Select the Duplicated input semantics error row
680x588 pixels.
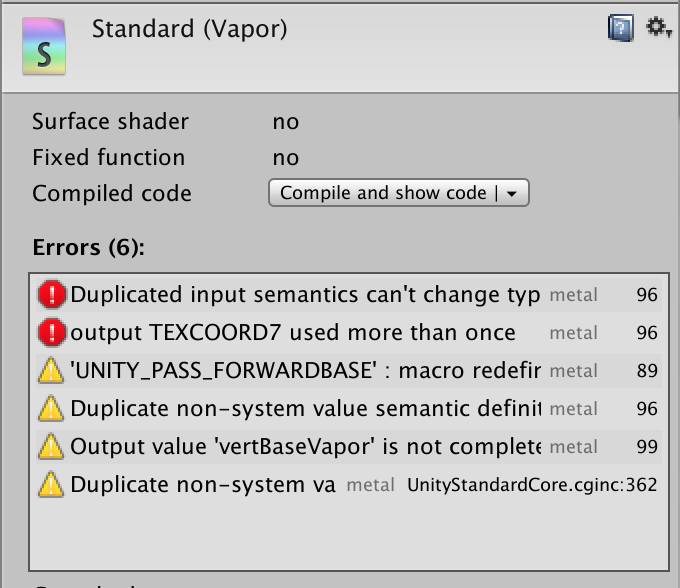(305, 294)
